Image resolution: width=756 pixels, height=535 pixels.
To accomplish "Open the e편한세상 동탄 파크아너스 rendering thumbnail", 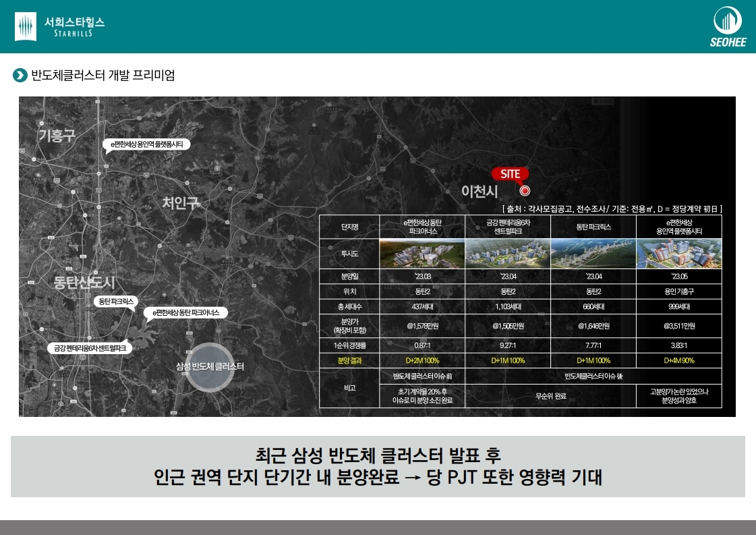I will pyautogui.click(x=422, y=254).
